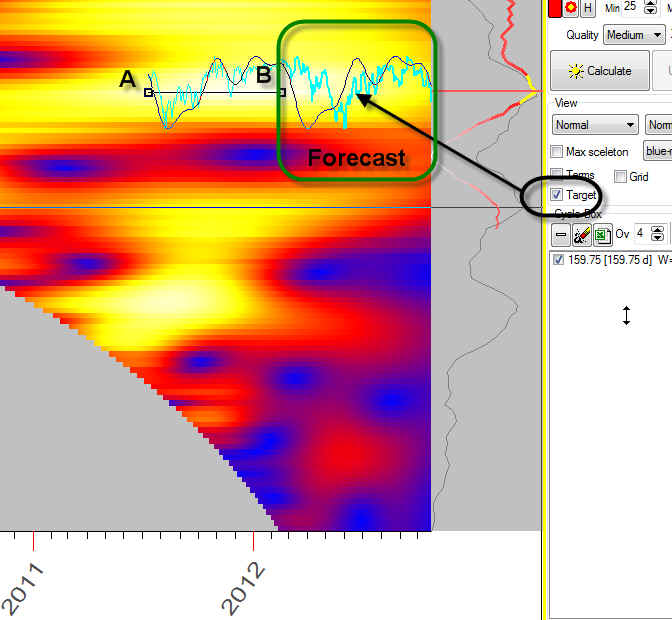Click the eraser clear icon in Cycle Box
This screenshot has width=672, height=620.
point(582,235)
